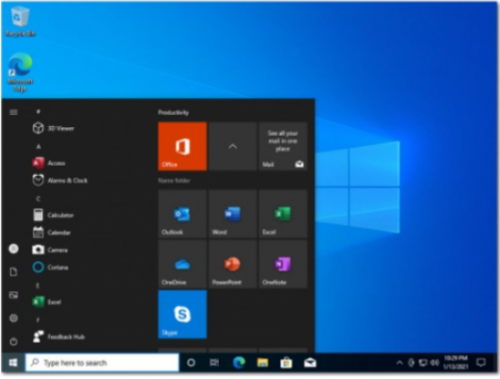Image resolution: width=500 pixels, height=379 pixels.
Task: Open Microsoft Store from the taskbar
Action: pyautogui.click(x=286, y=362)
